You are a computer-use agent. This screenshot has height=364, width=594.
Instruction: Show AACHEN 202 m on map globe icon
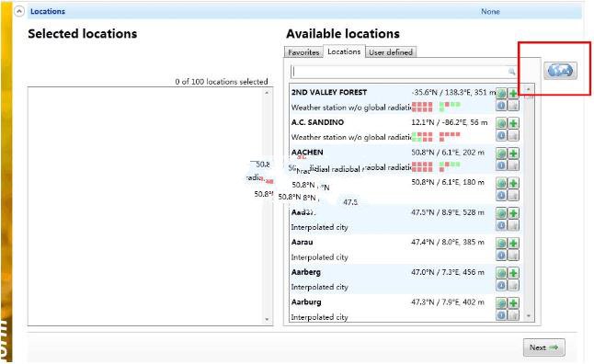501,154
